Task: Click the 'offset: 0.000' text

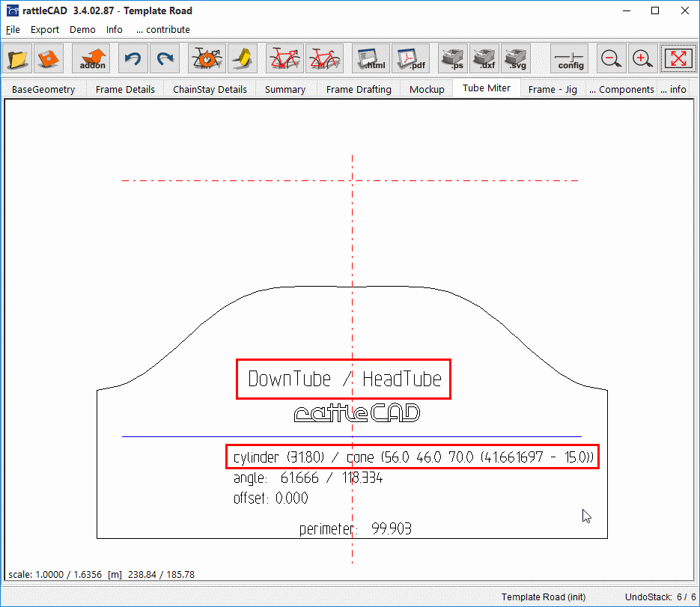Action: (x=270, y=498)
